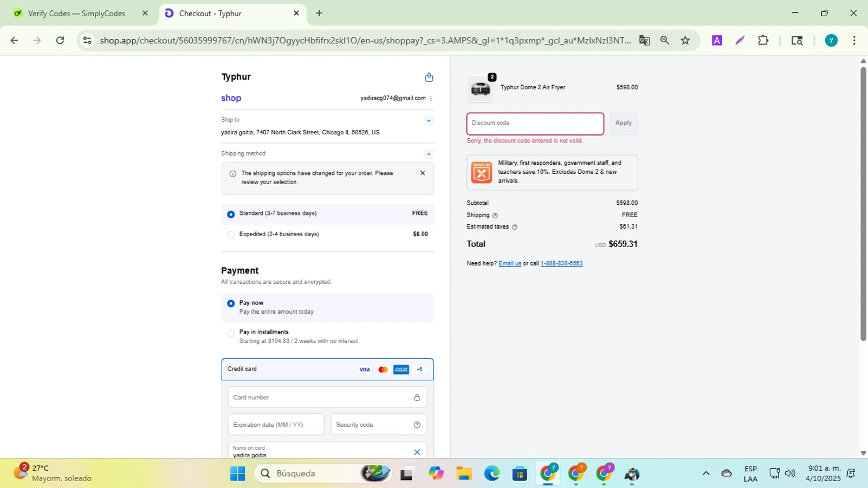Screen dimensions: 868x488
Task: Open the Extensions puzzle menu
Action: 763,41
